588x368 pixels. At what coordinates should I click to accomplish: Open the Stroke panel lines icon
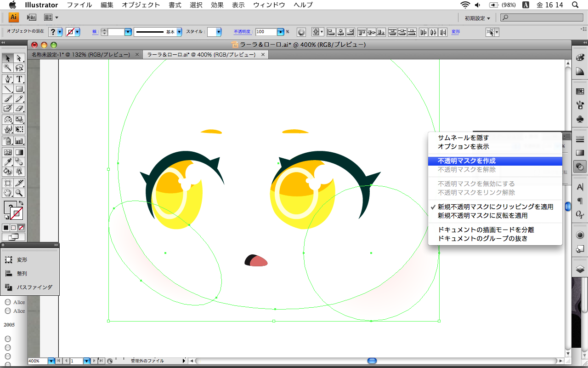tap(580, 140)
